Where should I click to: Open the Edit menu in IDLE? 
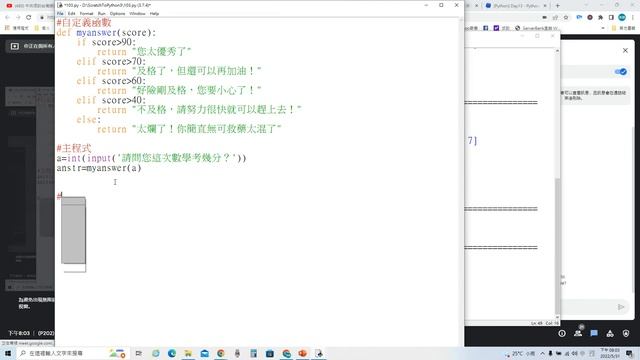(71, 13)
